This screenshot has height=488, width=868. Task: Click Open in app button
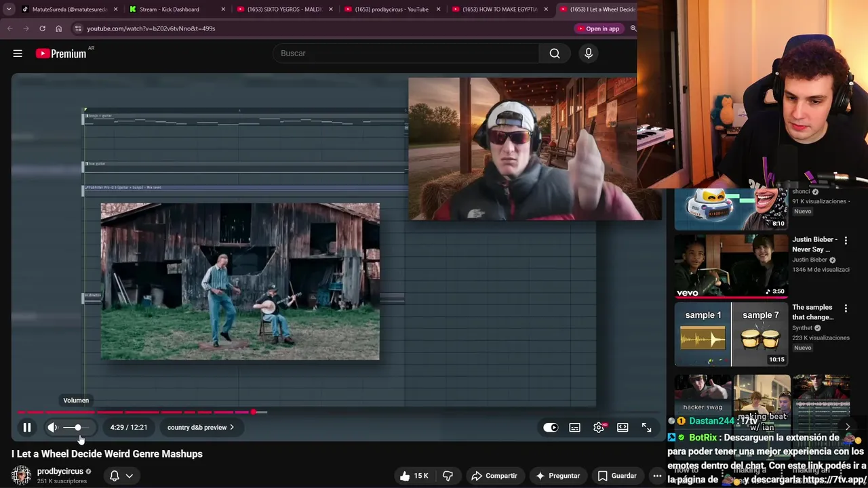[x=598, y=28]
